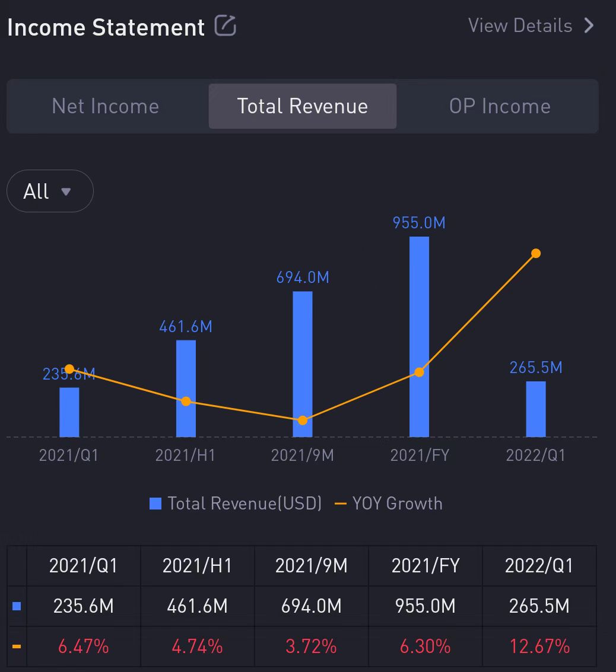Screen dimensions: 616x672
Task: Click the YOY growth point above 2022/Q1
Action: (536, 253)
